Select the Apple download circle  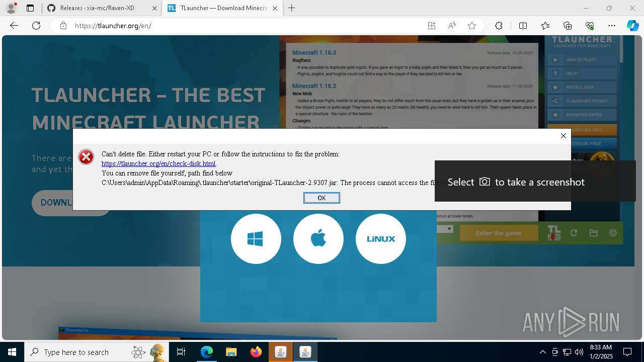318,239
